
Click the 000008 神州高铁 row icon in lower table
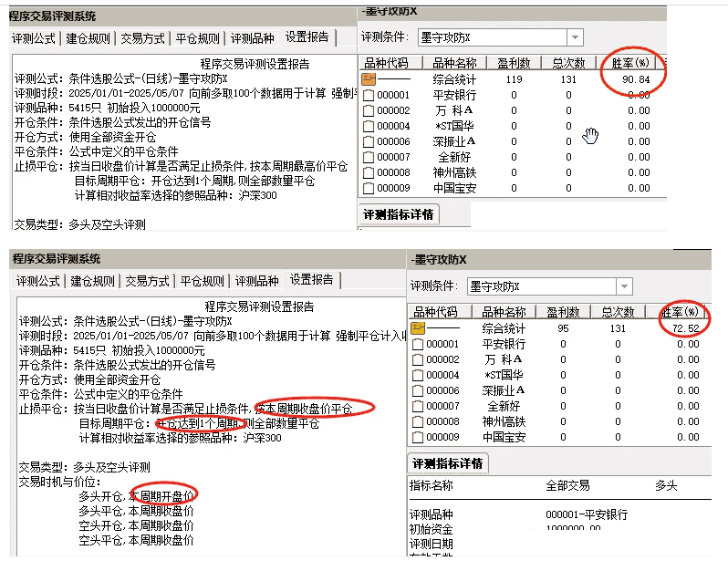click(x=418, y=421)
